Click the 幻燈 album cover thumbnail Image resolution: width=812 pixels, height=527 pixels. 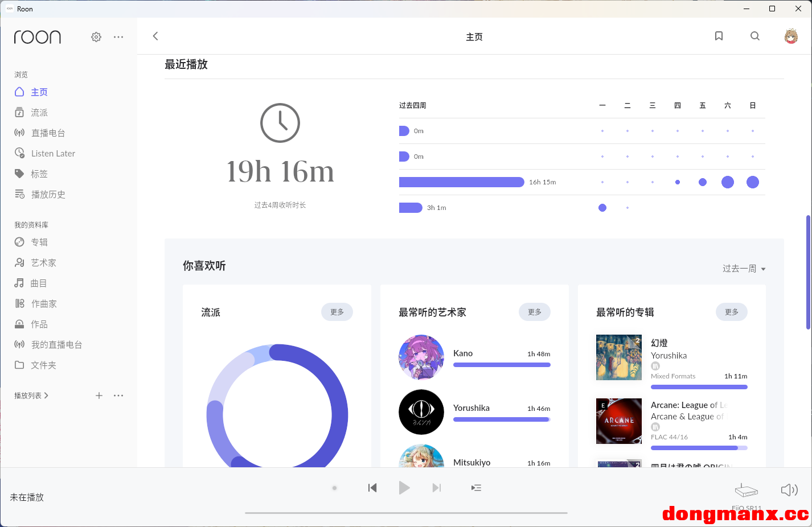[618, 357]
